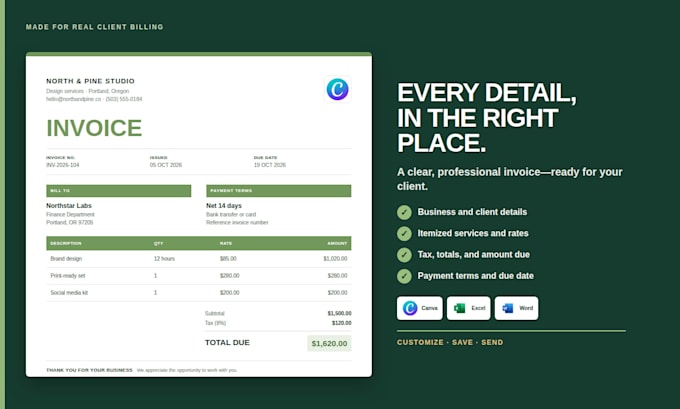Click Bank transfer or card text
Image resolution: width=680 pixels, height=409 pixels.
tap(231, 215)
